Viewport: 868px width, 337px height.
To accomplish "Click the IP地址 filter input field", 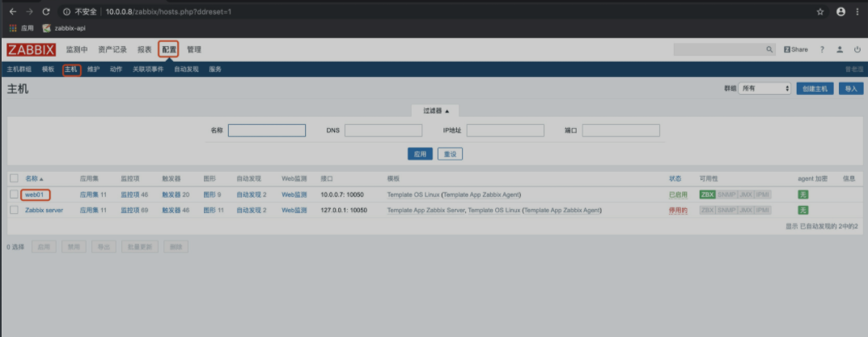I will pyautogui.click(x=506, y=130).
